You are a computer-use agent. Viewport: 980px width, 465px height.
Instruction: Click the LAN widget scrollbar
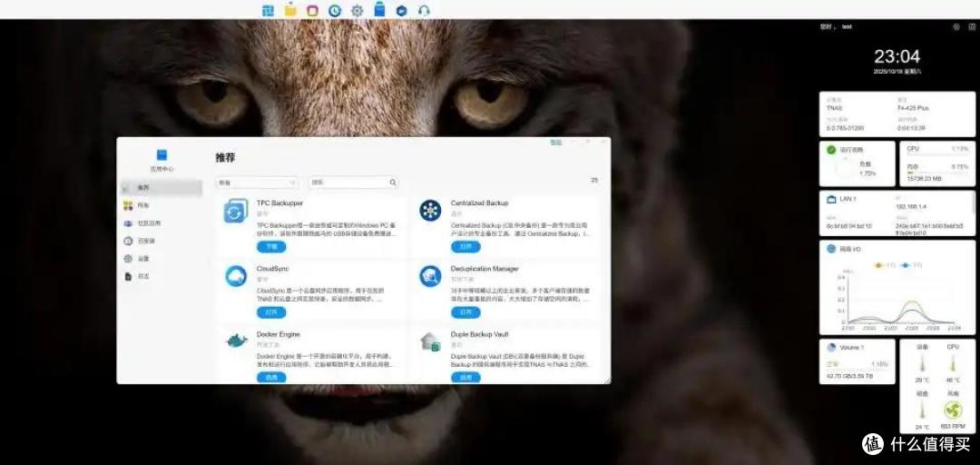tap(973, 204)
